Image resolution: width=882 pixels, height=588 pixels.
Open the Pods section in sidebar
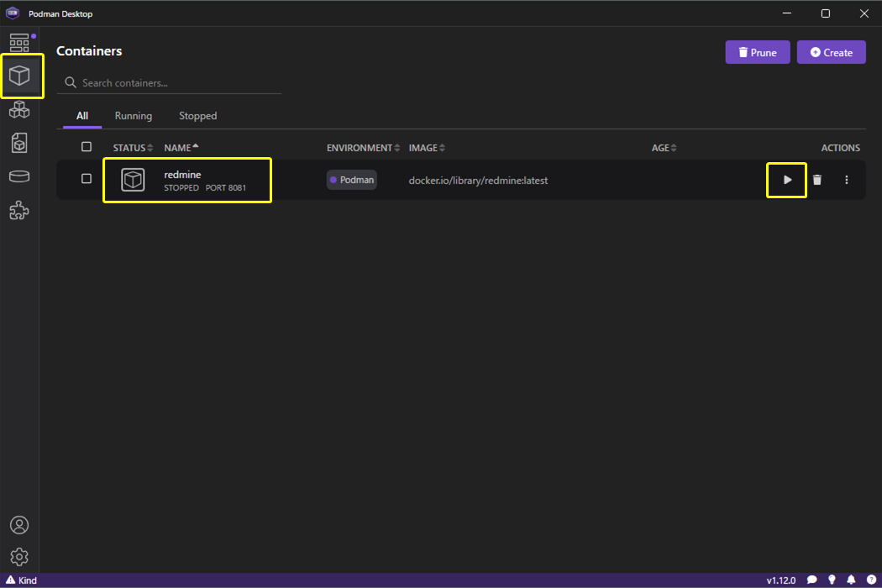pos(19,110)
